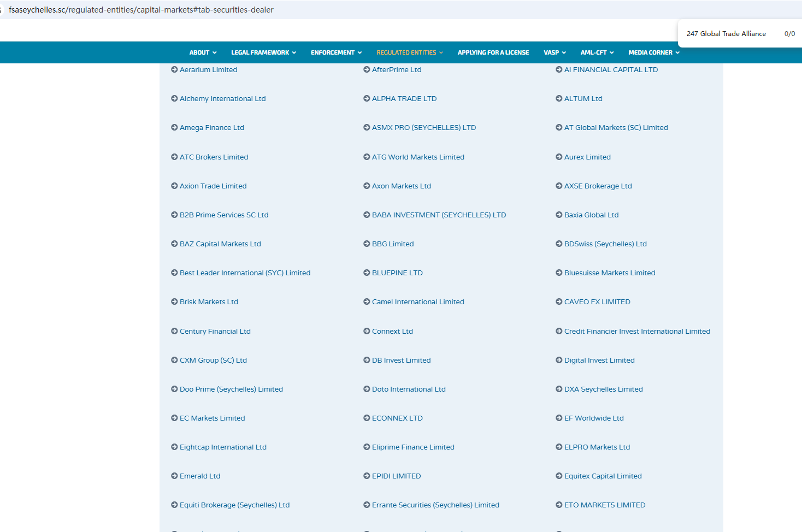802x532 pixels.
Task: Expand the MEDIA CORNER chevron
Action: (677, 53)
